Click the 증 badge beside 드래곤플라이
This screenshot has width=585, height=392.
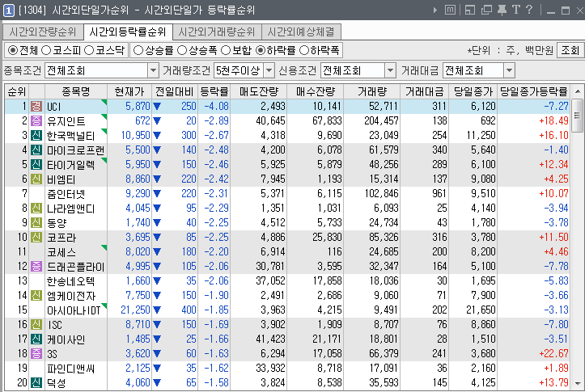point(36,267)
